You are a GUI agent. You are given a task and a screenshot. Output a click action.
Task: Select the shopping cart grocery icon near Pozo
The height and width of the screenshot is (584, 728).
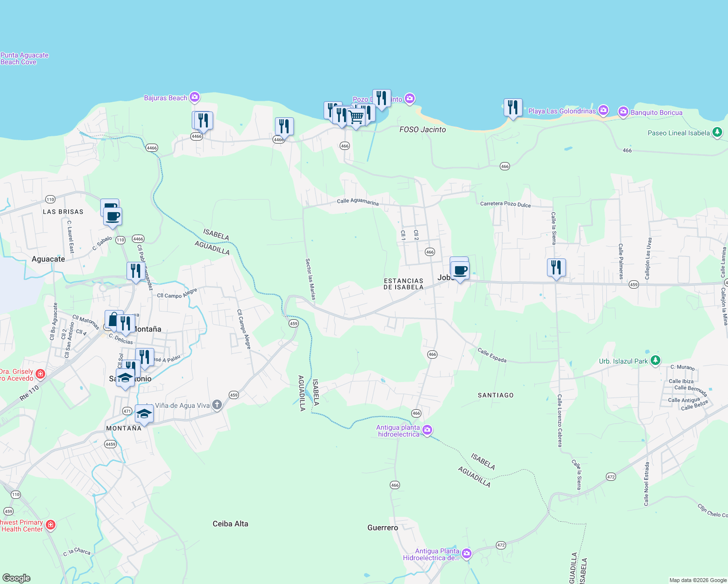point(356,116)
